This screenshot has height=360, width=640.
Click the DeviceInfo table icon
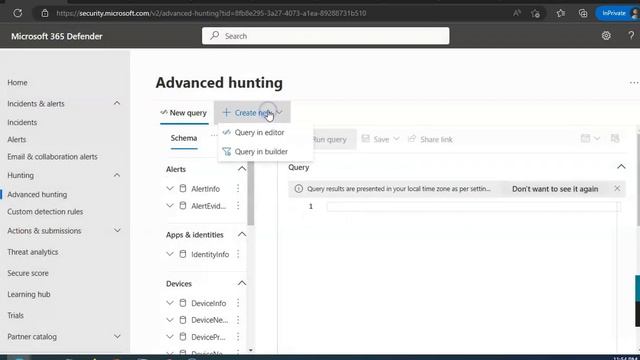(x=183, y=303)
